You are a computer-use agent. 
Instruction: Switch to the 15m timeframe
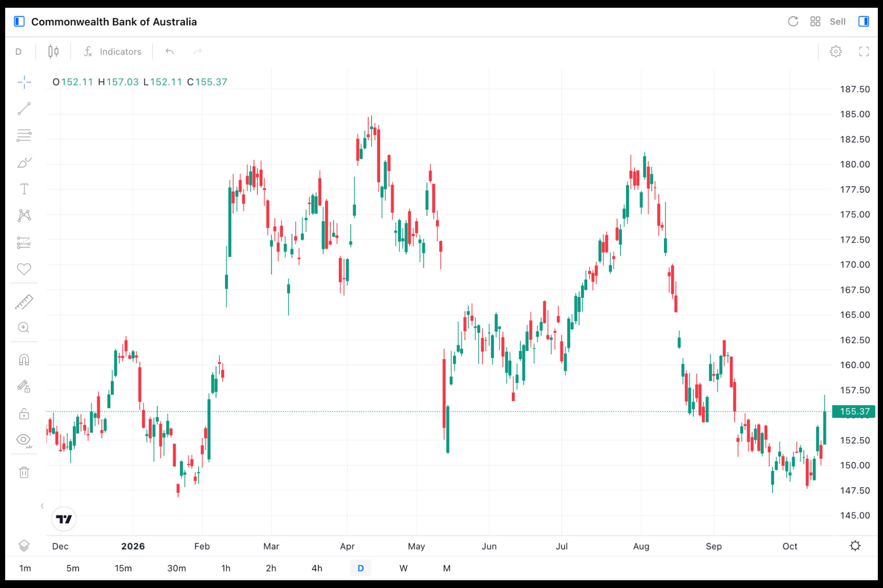tap(123, 568)
